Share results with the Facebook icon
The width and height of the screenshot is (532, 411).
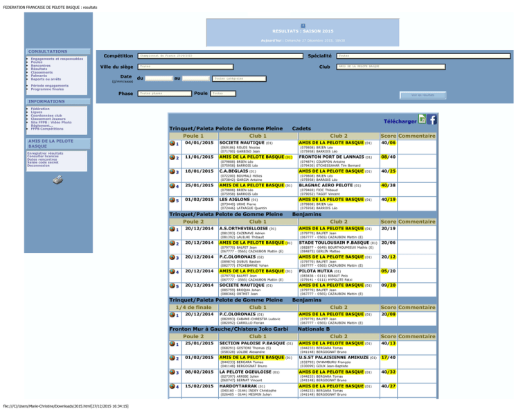[x=432, y=119]
